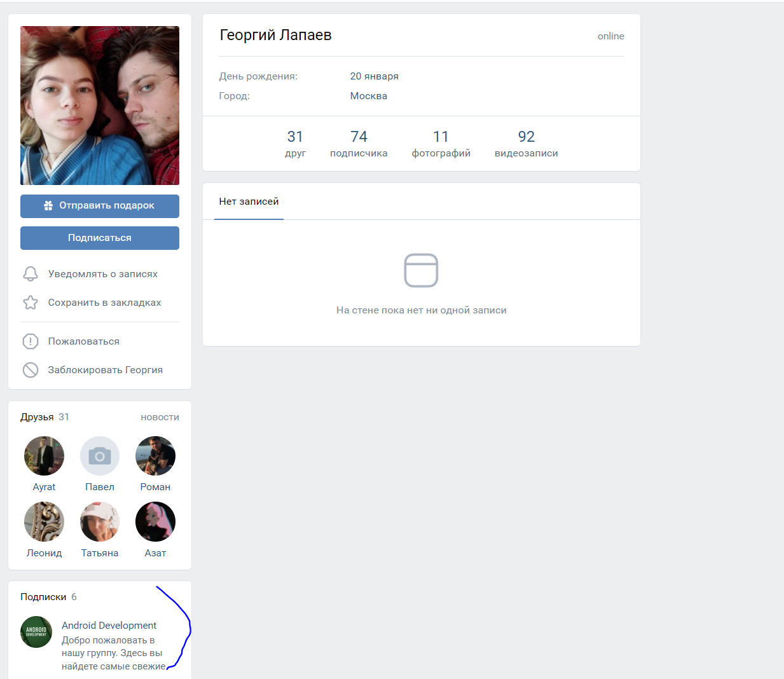Open the 31 друг counter
This screenshot has width=784, height=679.
[x=295, y=144]
